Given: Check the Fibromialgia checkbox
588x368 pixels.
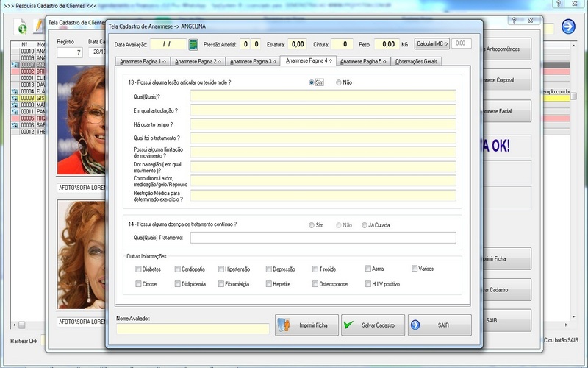Looking at the screenshot, I should [x=221, y=284].
